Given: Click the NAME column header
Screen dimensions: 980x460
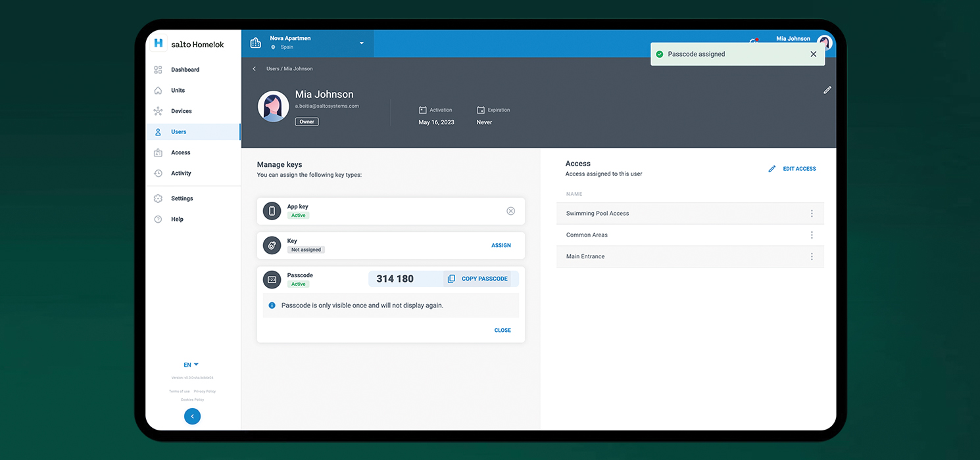Looking at the screenshot, I should pyautogui.click(x=574, y=195).
